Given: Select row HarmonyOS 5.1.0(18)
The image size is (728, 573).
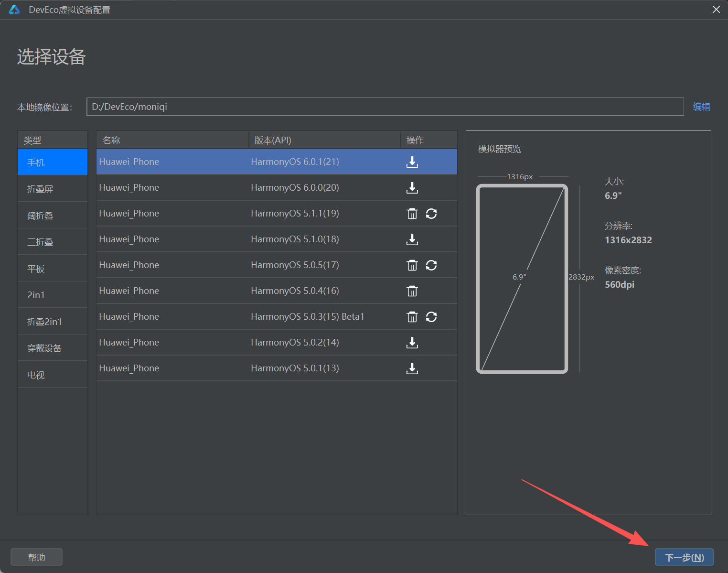Looking at the screenshot, I should 277,239.
